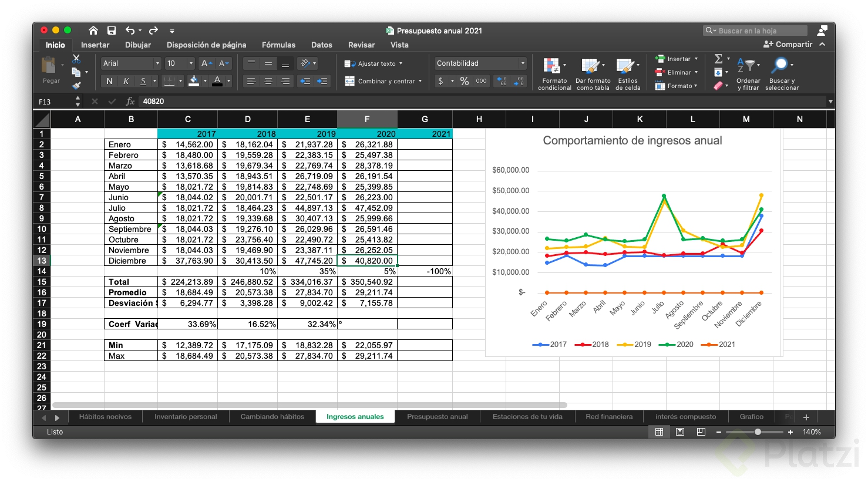868x482 pixels.
Task: Click Combinar y centrar button
Action: (x=383, y=81)
